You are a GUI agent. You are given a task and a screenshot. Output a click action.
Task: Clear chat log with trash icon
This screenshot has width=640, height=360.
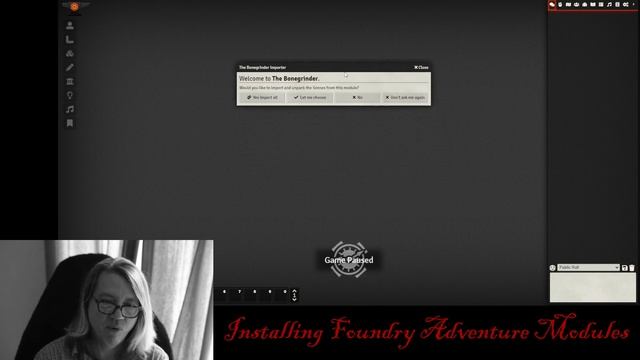632,268
